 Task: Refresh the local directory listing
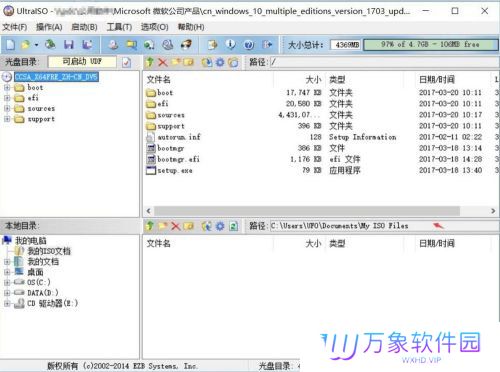point(234,226)
